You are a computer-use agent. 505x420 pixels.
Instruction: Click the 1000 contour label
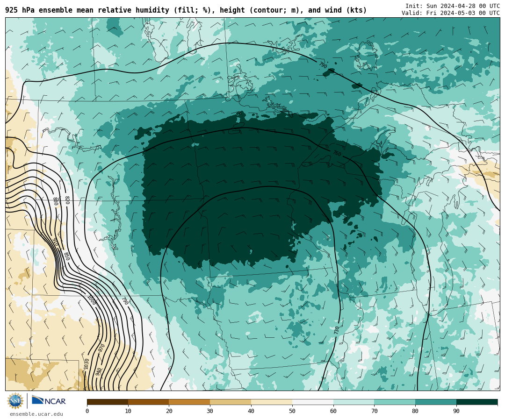[92, 300]
